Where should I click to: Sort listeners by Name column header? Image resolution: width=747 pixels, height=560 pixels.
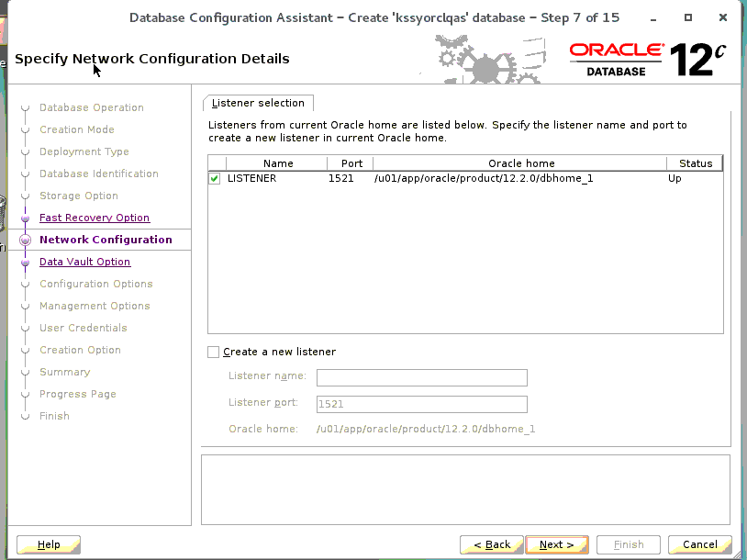tap(277, 163)
